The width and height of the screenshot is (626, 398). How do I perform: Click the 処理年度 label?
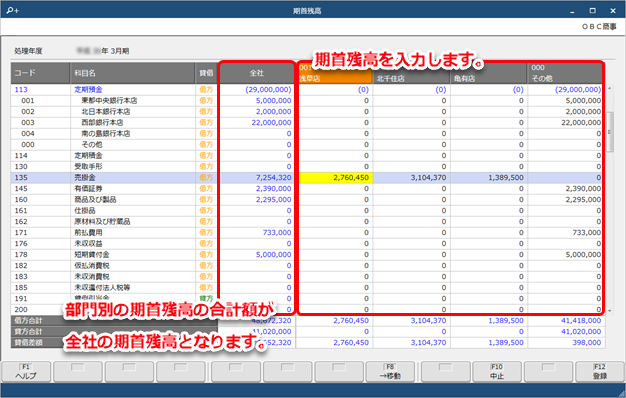[x=28, y=51]
